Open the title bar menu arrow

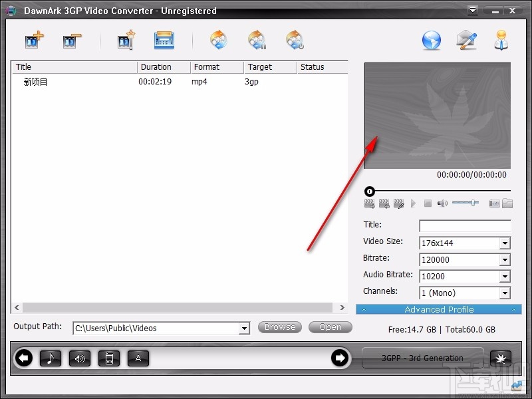tap(473, 10)
